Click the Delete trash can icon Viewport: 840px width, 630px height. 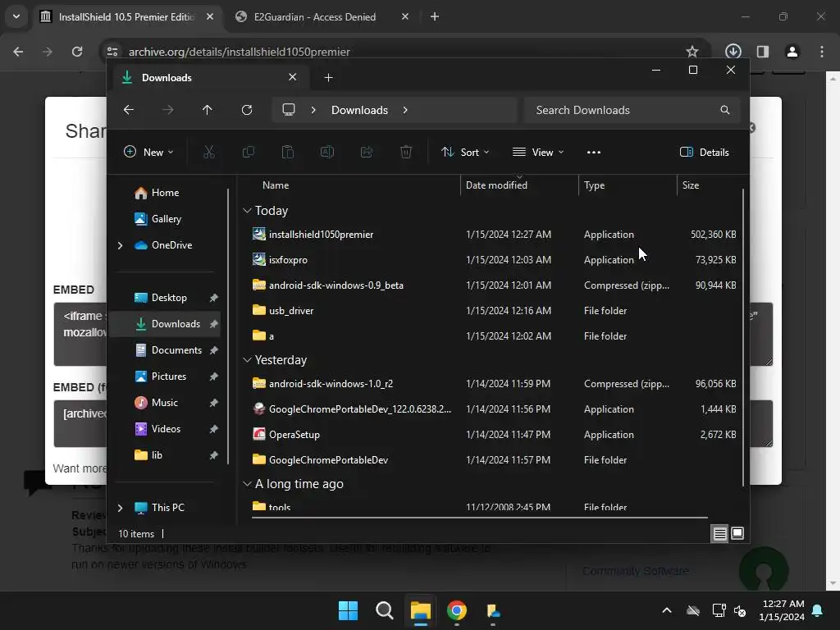tap(406, 152)
